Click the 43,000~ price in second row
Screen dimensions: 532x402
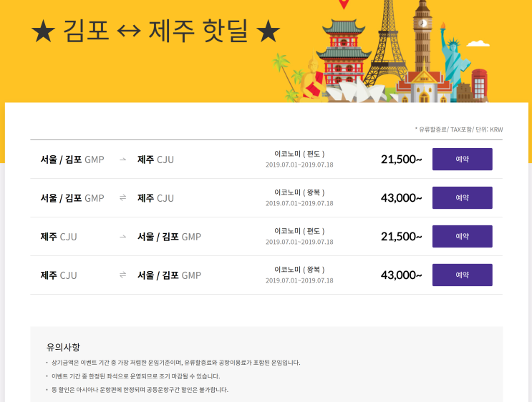(402, 198)
